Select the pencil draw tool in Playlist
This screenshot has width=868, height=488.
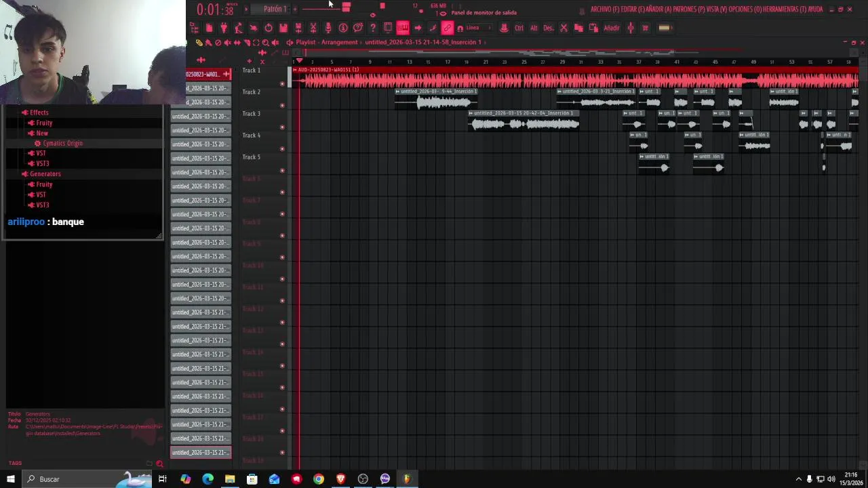[x=199, y=42]
